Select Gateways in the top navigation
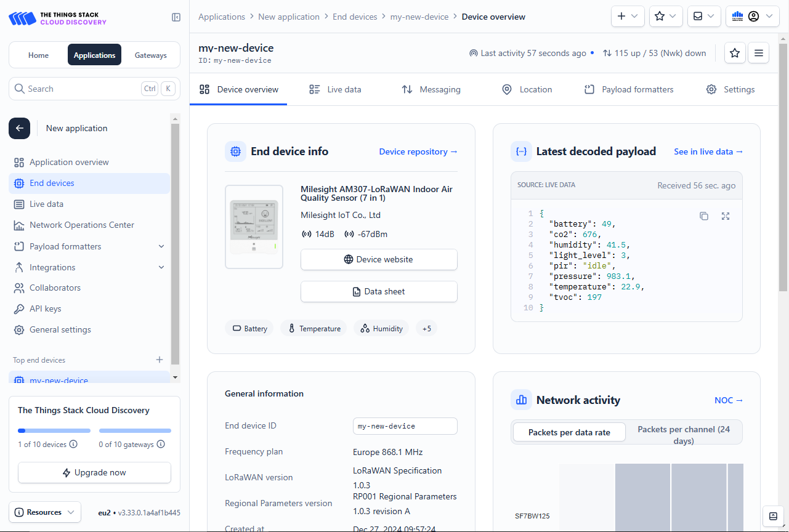The width and height of the screenshot is (789, 532). (151, 55)
